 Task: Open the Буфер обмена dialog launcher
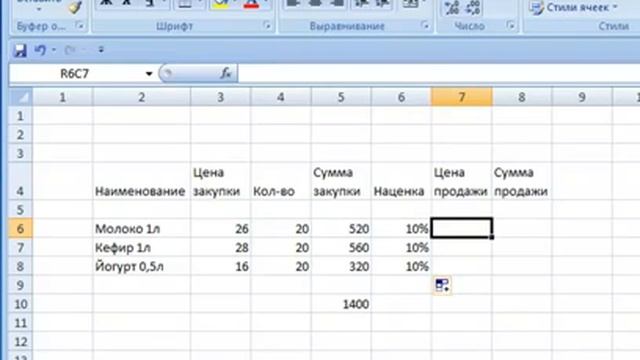coord(80,26)
